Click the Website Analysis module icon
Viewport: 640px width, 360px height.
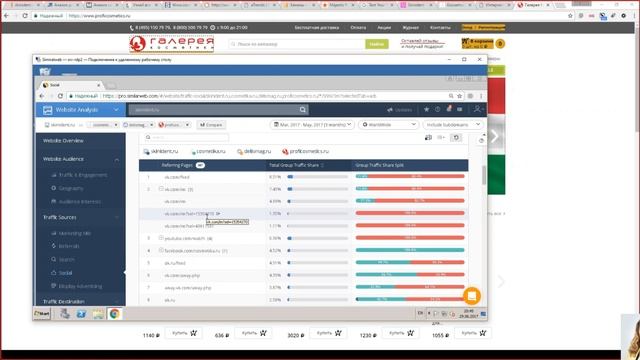tap(47, 110)
